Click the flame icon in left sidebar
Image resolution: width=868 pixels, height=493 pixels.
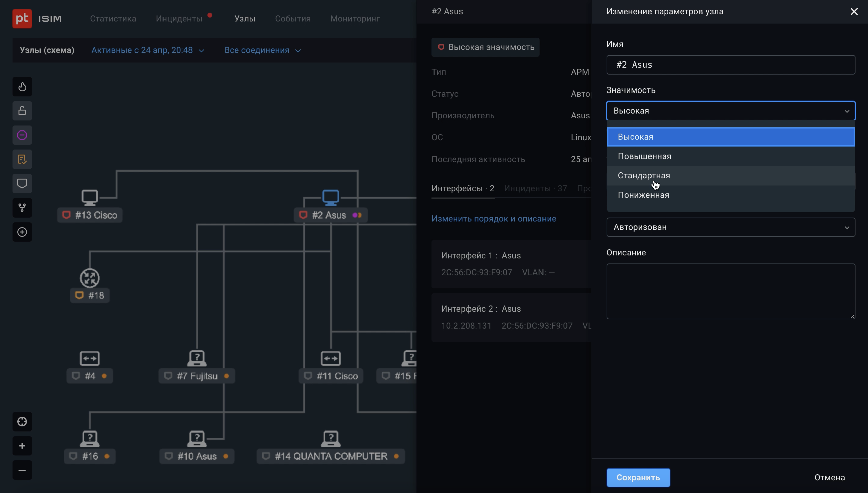tap(22, 87)
